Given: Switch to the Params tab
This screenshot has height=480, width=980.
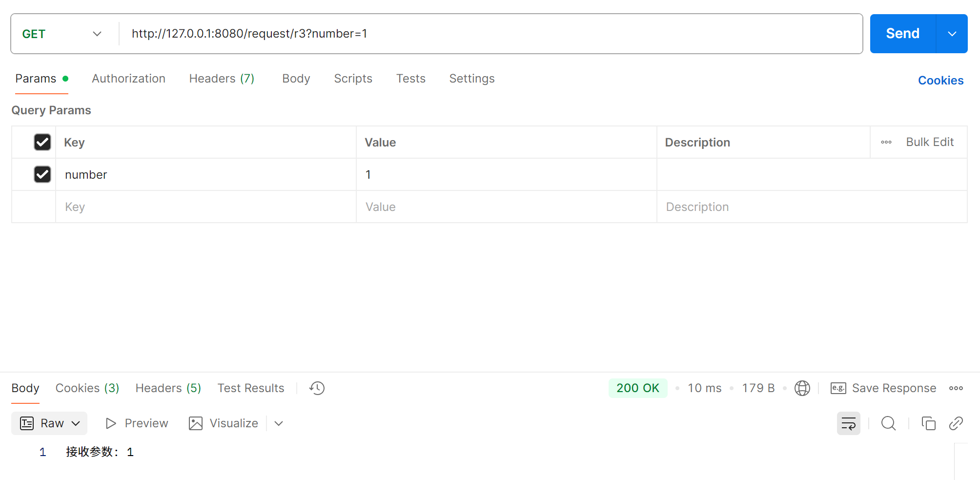Looking at the screenshot, I should coord(41,79).
